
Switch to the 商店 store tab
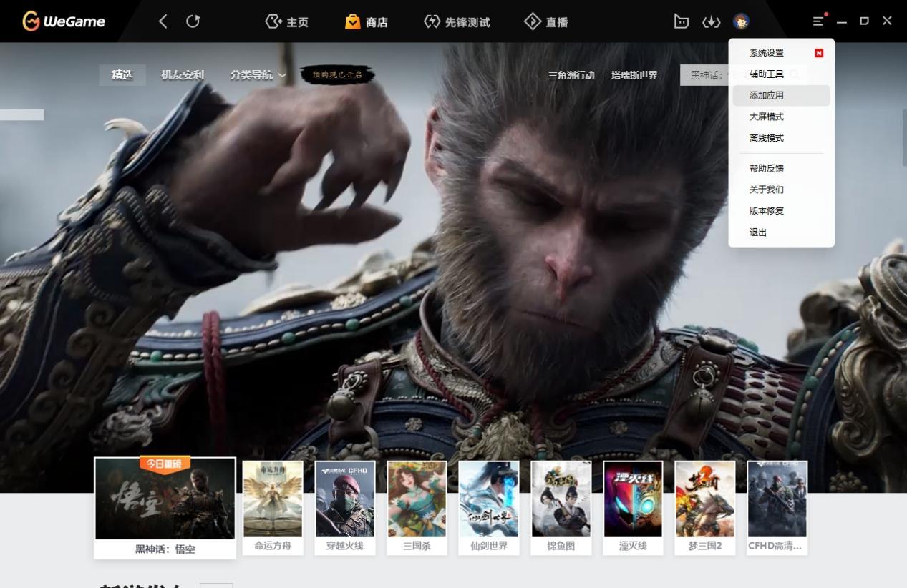click(366, 21)
